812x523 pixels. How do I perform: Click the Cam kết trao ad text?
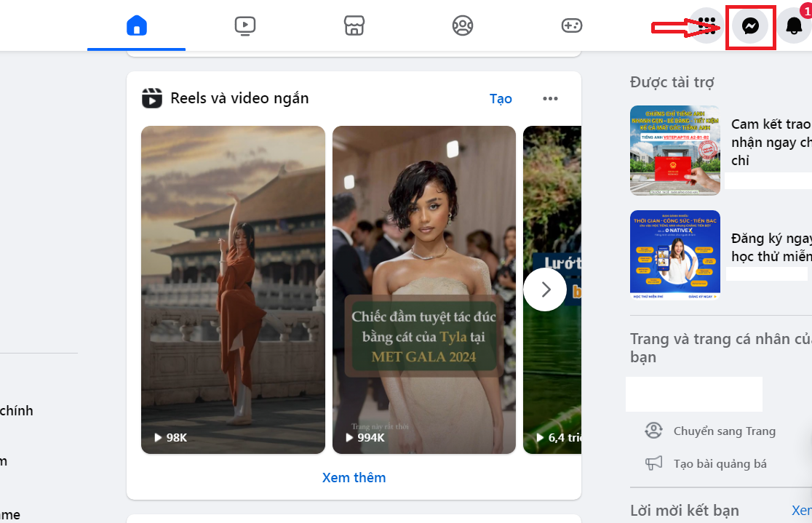click(x=771, y=143)
